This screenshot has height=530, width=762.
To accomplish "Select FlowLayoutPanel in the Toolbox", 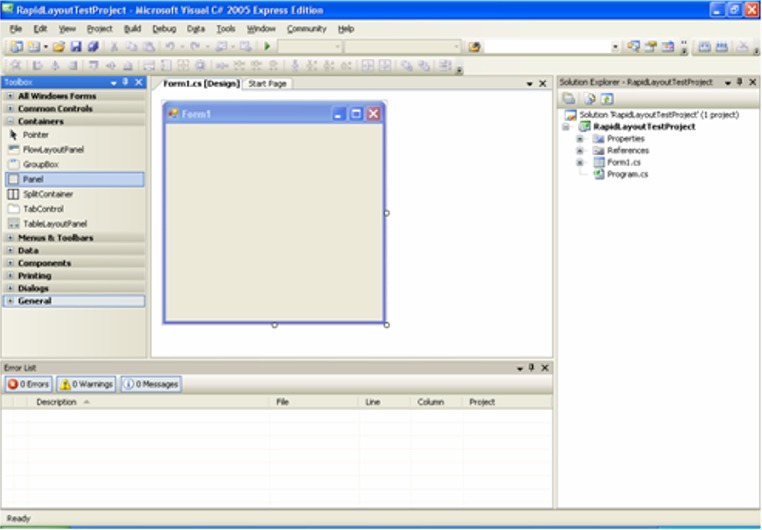I will [74, 150].
